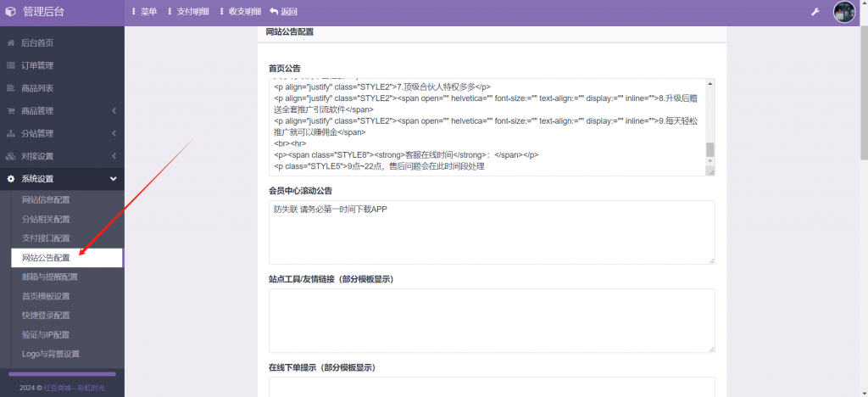Click the wrench settings icon in header
The image size is (868, 397).
(x=815, y=12)
